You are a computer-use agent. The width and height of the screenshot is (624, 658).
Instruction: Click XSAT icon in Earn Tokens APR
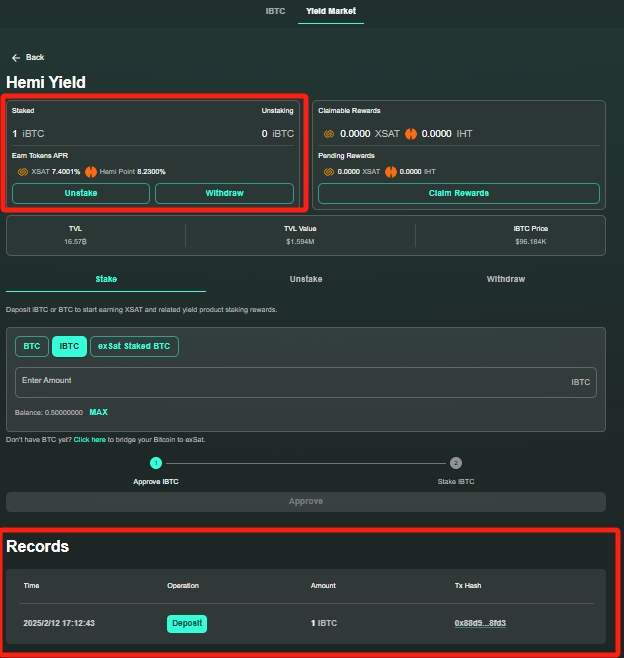[22, 172]
